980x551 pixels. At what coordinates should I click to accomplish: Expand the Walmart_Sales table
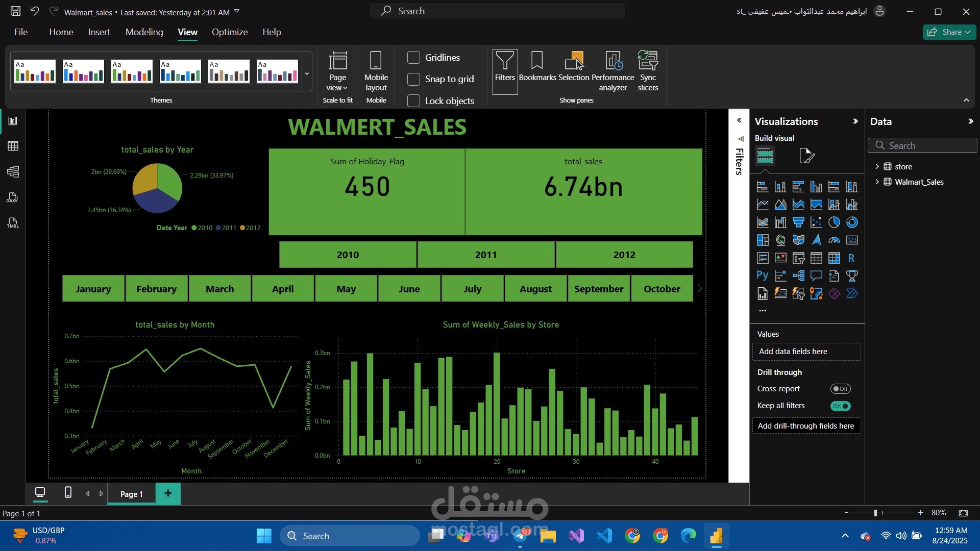pos(877,182)
